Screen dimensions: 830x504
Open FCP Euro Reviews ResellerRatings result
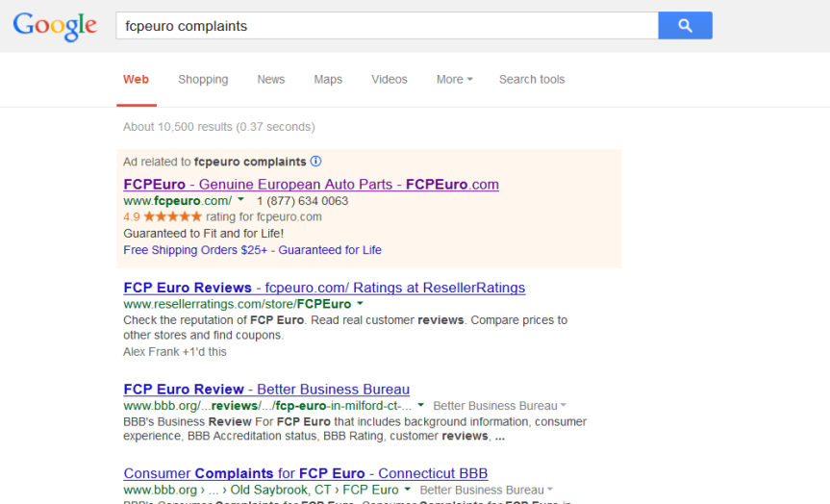point(324,288)
